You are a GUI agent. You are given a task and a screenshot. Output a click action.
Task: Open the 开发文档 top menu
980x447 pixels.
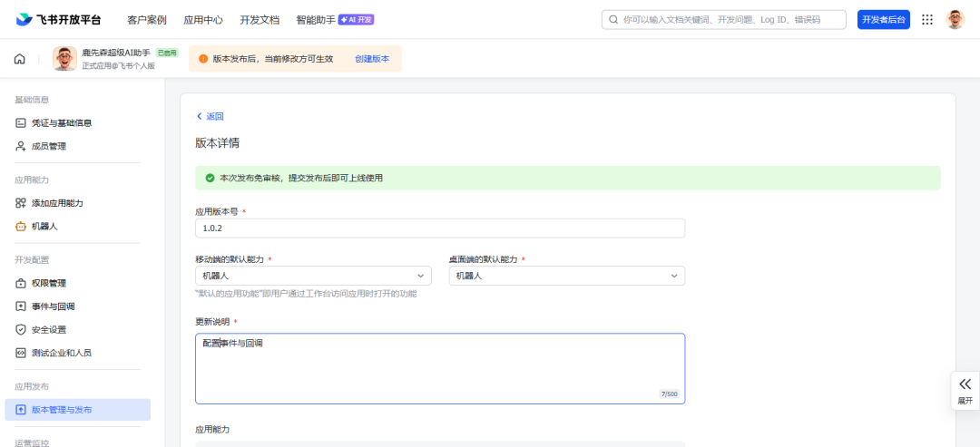[260, 20]
